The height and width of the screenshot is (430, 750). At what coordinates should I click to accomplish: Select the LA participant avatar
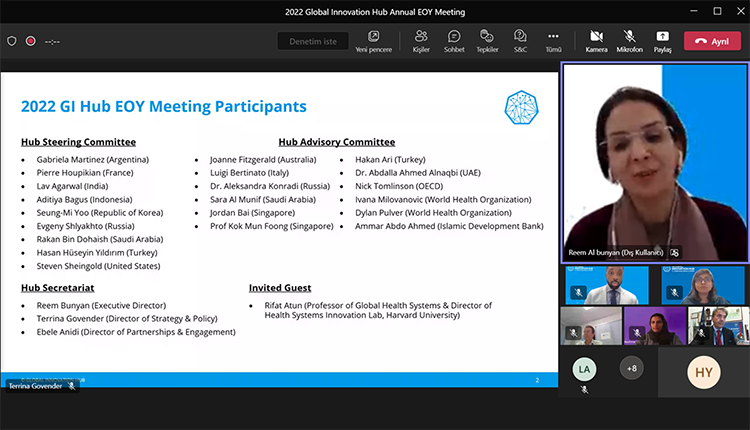[585, 369]
